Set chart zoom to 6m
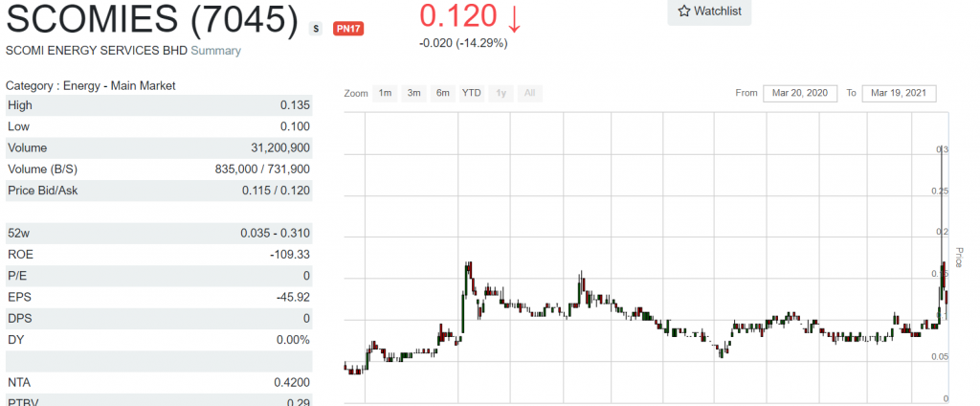 [442, 93]
